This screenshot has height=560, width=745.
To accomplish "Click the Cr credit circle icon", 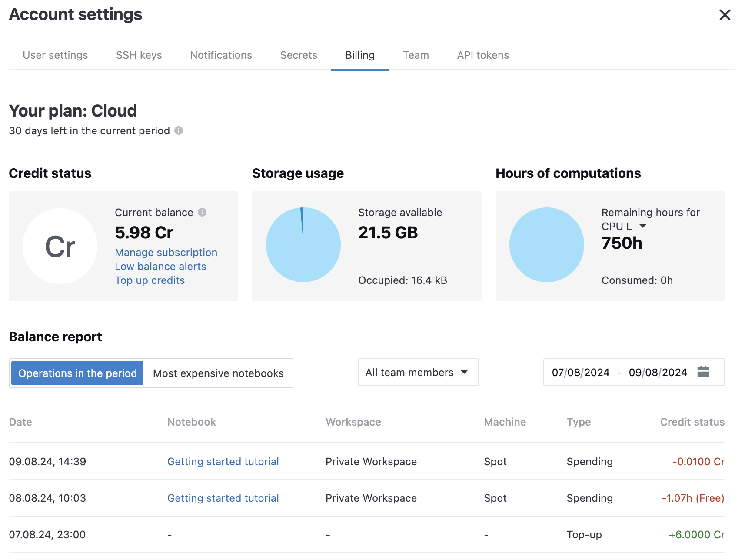I will point(60,246).
